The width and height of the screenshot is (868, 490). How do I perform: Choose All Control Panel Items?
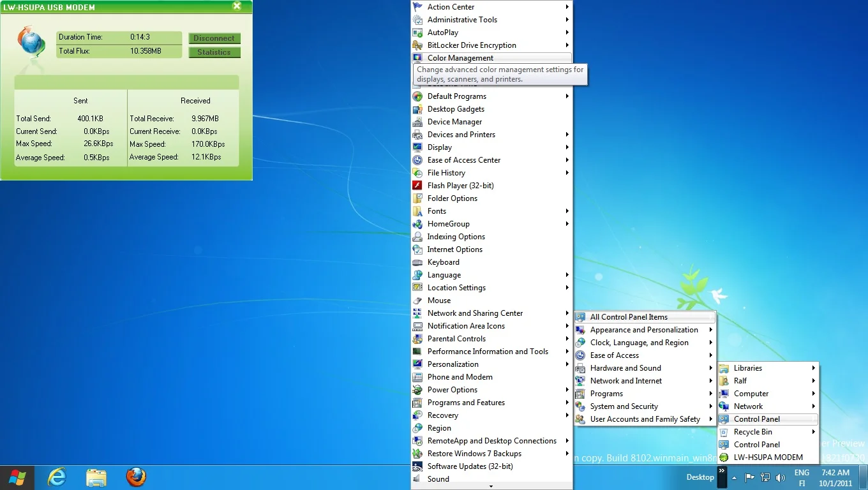click(x=629, y=317)
